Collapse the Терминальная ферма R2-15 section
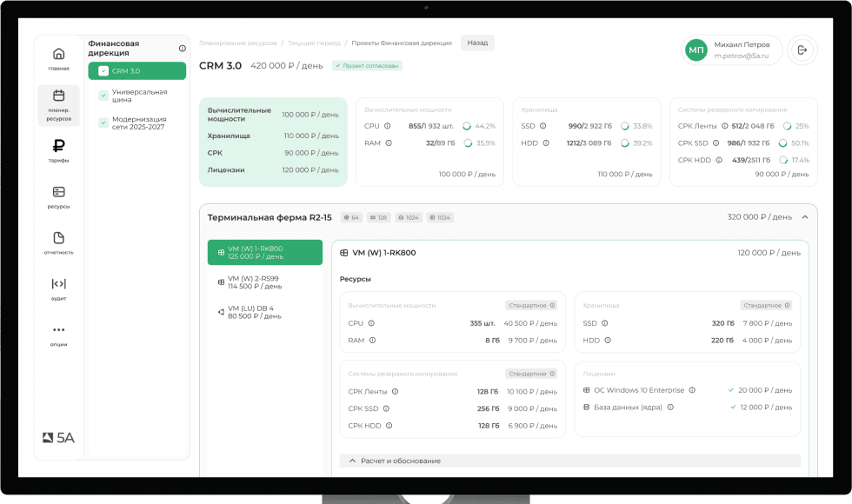This screenshot has height=504, width=852. click(804, 217)
